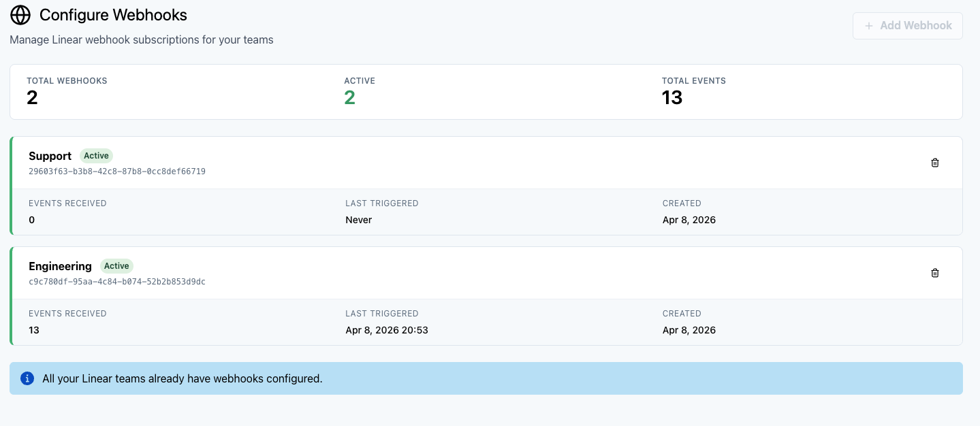Click the blue info icon in the banner
This screenshot has height=426, width=980.
pyautogui.click(x=27, y=378)
